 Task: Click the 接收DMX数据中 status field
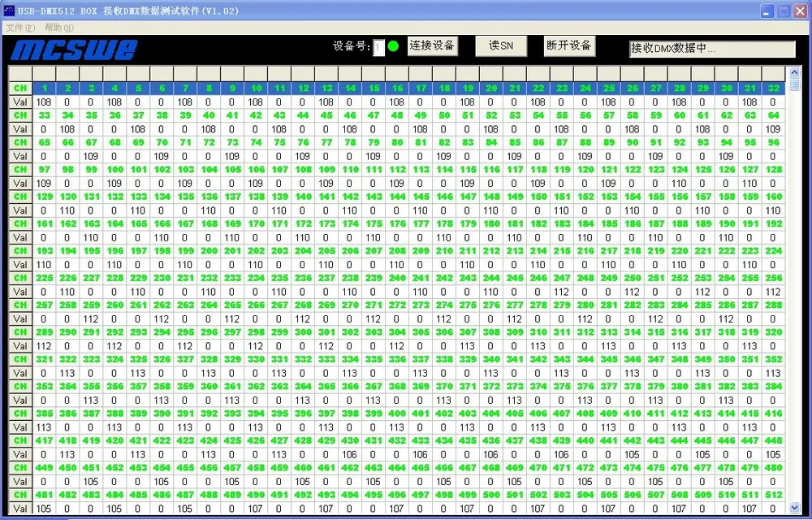click(x=712, y=49)
